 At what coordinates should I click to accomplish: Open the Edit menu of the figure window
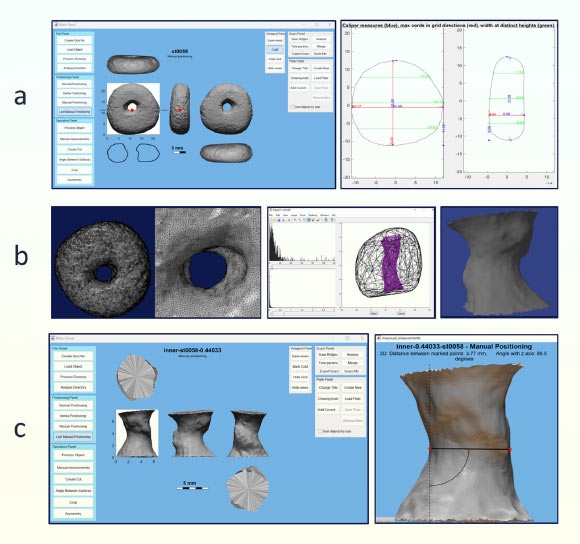pos(278,215)
